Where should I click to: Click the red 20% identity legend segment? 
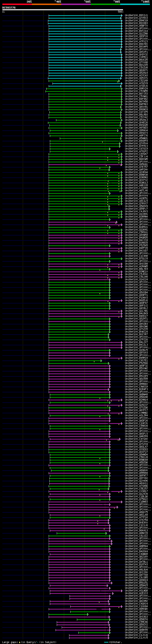(17, 4)
